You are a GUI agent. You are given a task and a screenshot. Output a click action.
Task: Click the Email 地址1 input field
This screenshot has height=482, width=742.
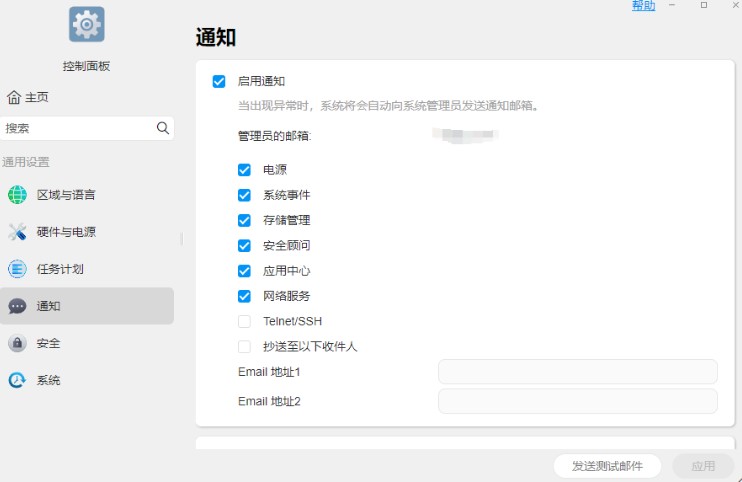click(578, 372)
